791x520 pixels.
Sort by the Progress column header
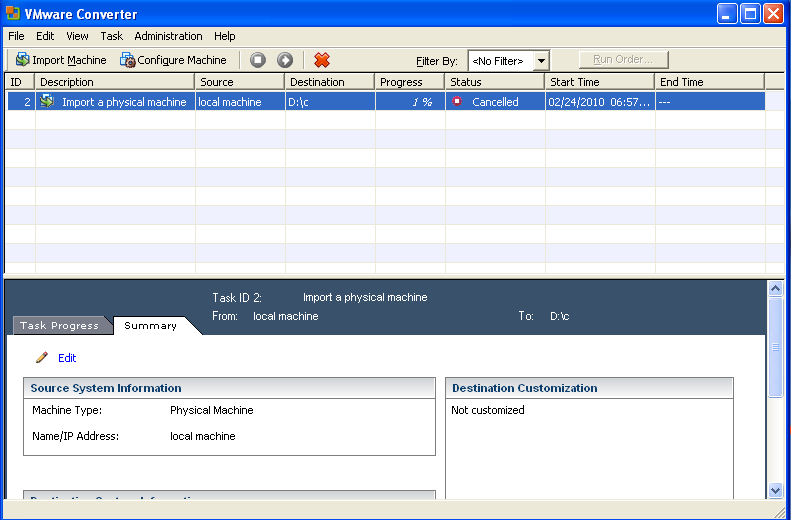pos(410,82)
